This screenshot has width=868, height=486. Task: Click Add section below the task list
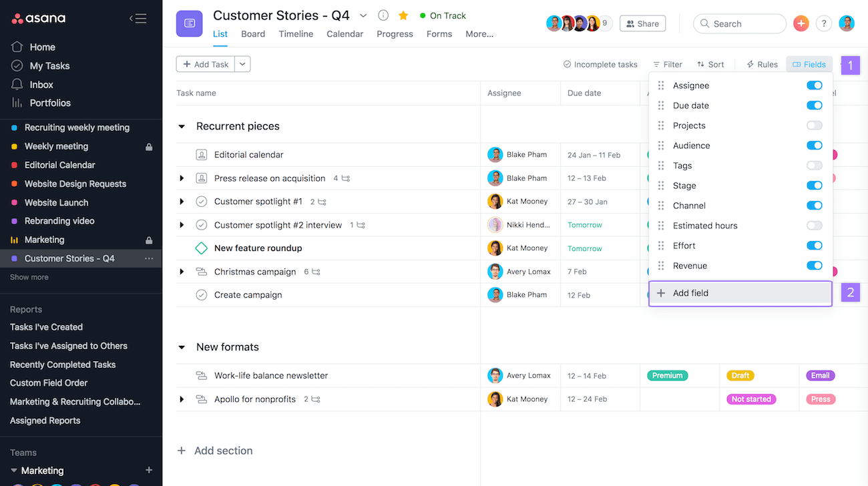pyautogui.click(x=215, y=451)
